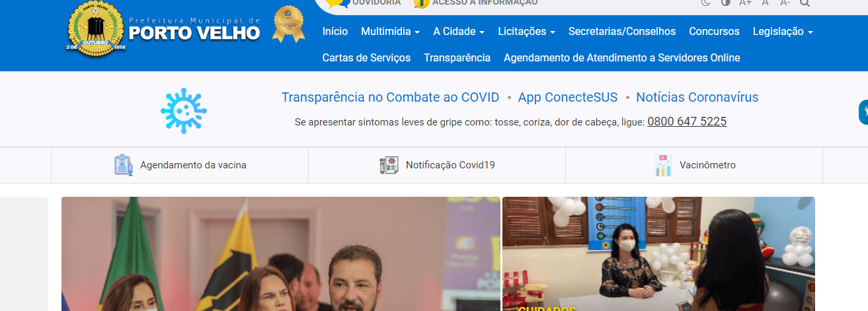Open Transparência no Combate ao COVID link
Image resolution: width=868 pixels, height=311 pixels.
390,97
